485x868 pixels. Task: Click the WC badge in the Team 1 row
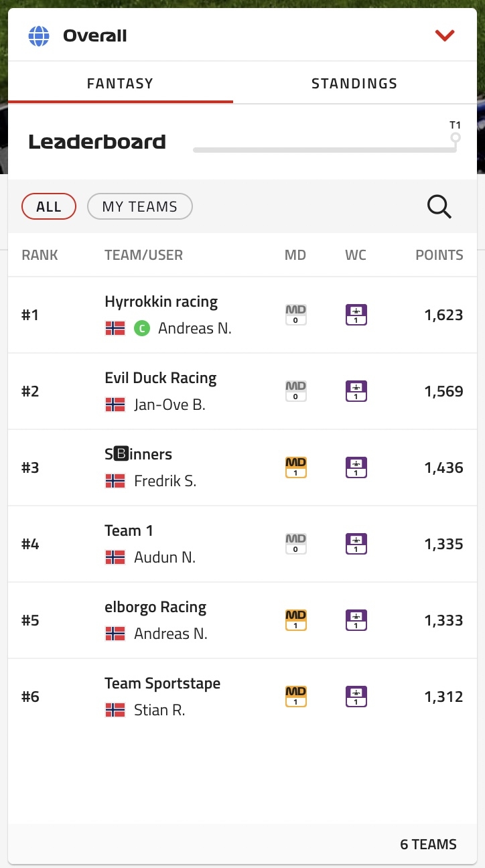pos(356,544)
